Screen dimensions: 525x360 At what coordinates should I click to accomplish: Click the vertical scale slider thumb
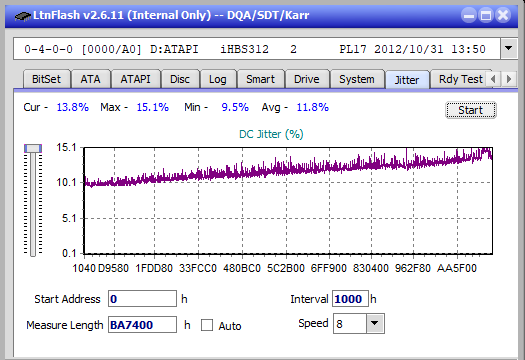pos(33,148)
